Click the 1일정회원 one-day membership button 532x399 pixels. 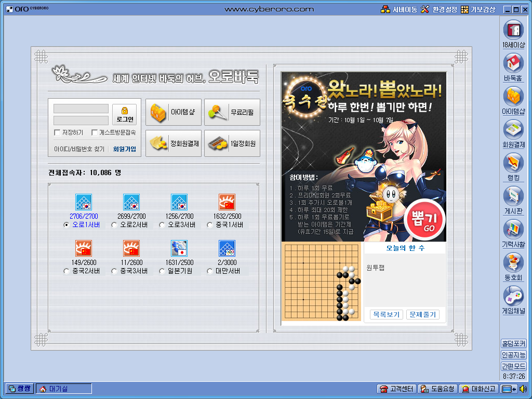(232, 143)
